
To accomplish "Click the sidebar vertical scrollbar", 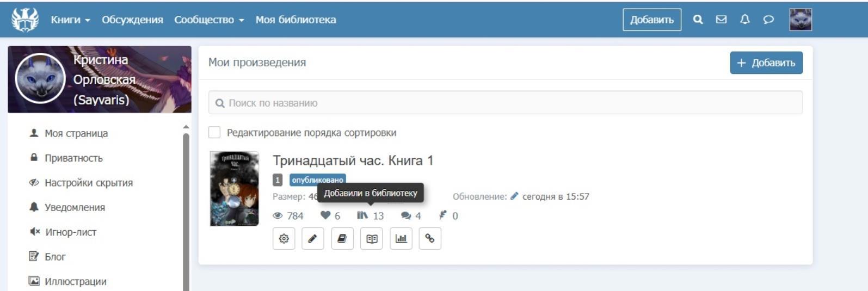I will point(186,212).
